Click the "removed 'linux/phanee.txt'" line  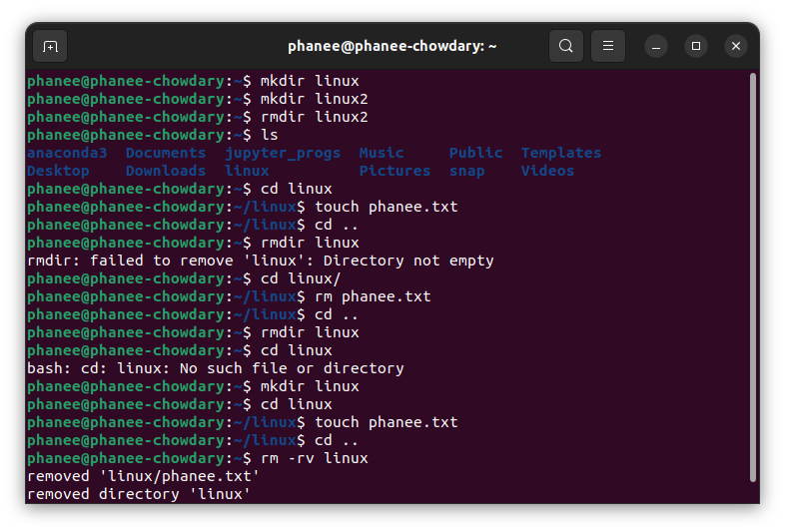[x=143, y=476]
